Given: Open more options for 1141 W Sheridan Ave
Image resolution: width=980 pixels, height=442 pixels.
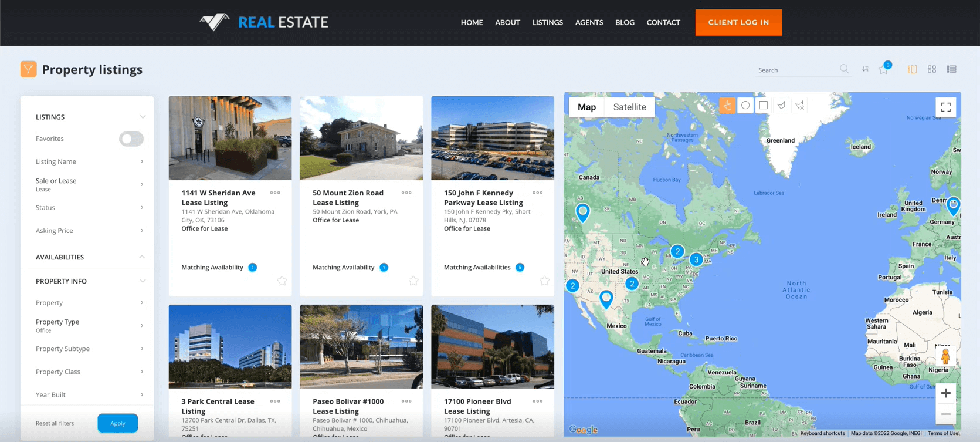Looking at the screenshot, I should click(x=275, y=193).
